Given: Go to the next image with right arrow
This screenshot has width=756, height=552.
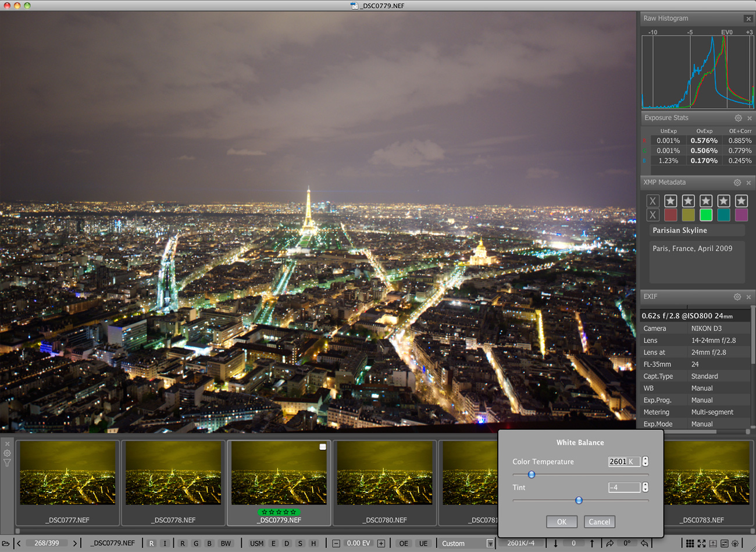Looking at the screenshot, I should [75, 543].
